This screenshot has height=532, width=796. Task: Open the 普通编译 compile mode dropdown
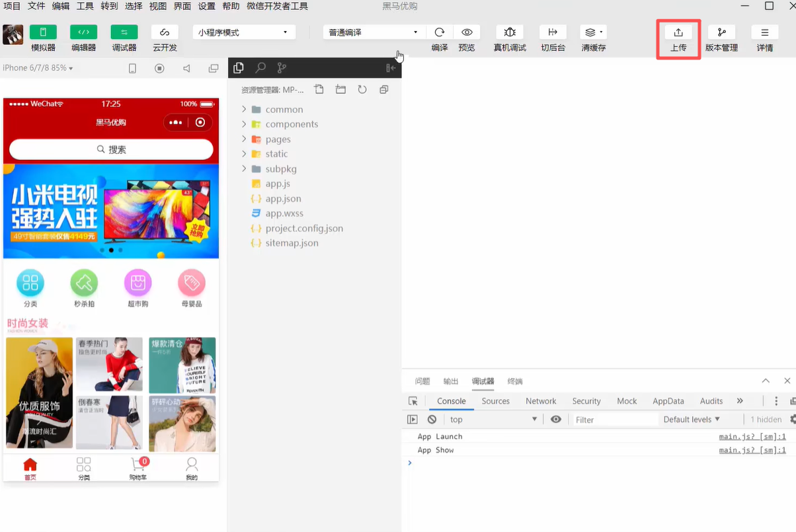point(374,32)
